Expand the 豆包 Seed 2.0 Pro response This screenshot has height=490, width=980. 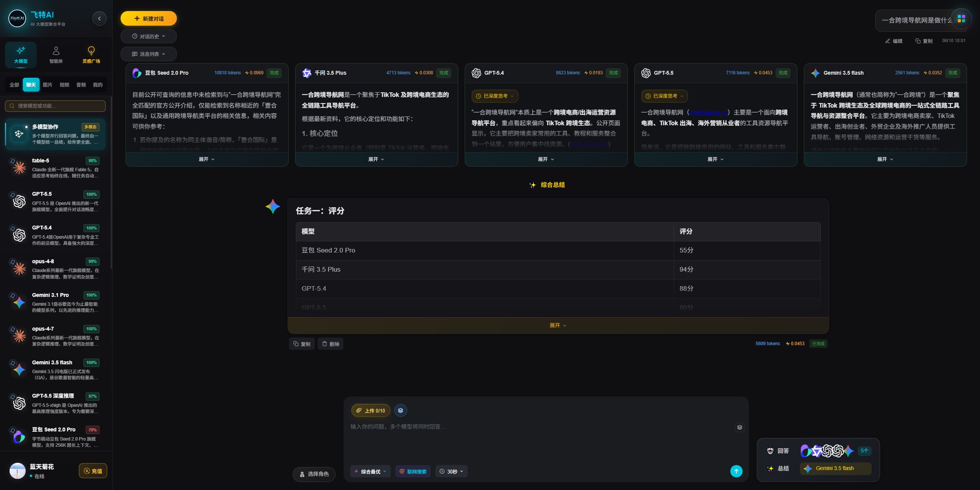tap(207, 159)
